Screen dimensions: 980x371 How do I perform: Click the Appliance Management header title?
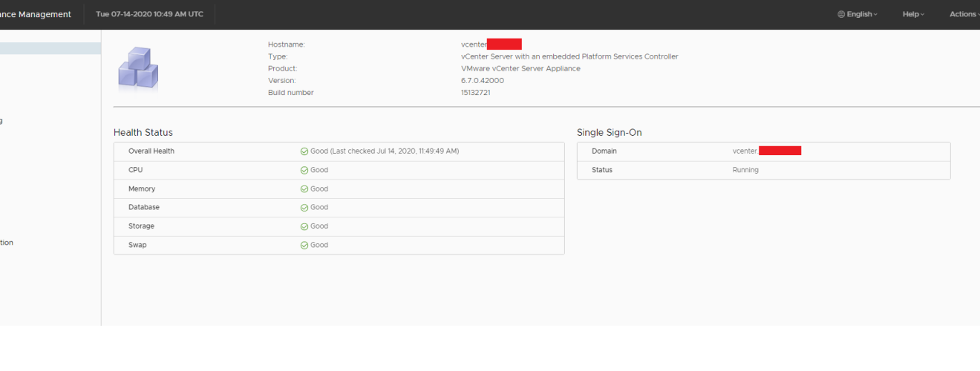[x=36, y=14]
